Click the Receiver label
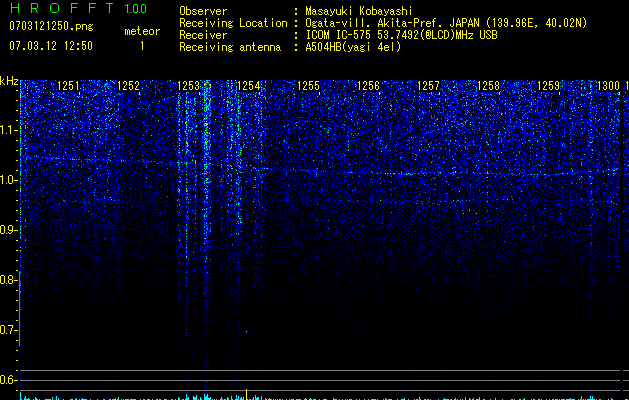Screen dimensions: 629x400 point(203,35)
